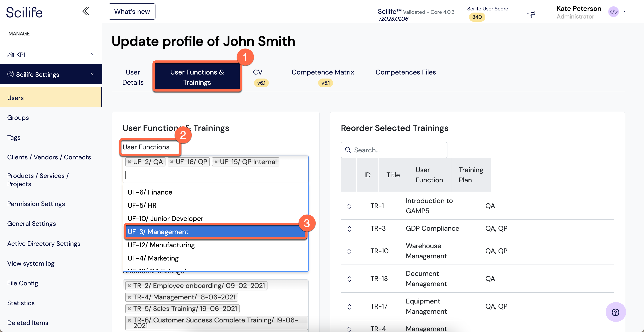Collapse the sidebar with double-chevron icon
Image resolution: width=644 pixels, height=332 pixels.
point(86,11)
